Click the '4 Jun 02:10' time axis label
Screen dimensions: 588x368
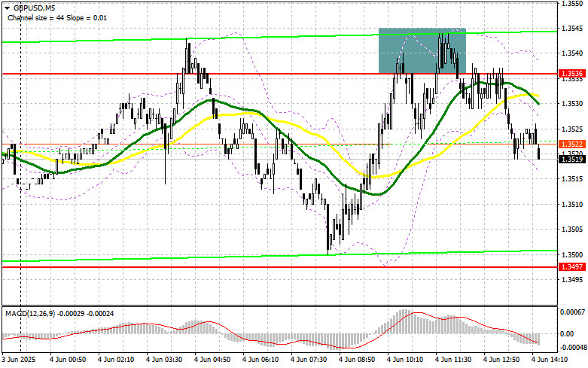tap(116, 360)
